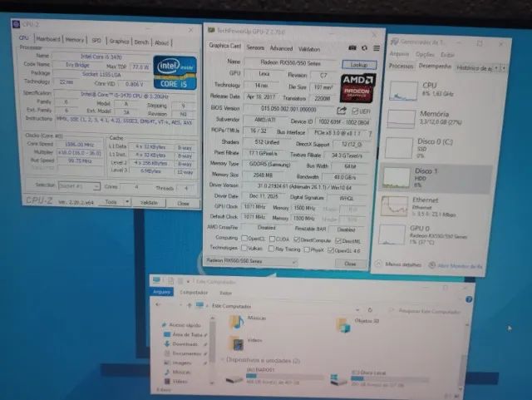The width and height of the screenshot is (532, 400).
Task: Click the AMD Radeon logo in GPU-Z
Action: point(357,88)
